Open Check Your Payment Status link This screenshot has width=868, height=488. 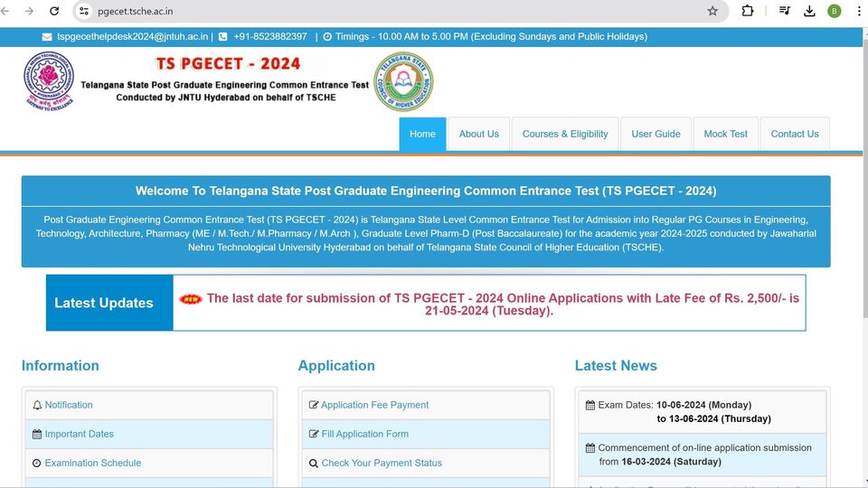(x=382, y=463)
